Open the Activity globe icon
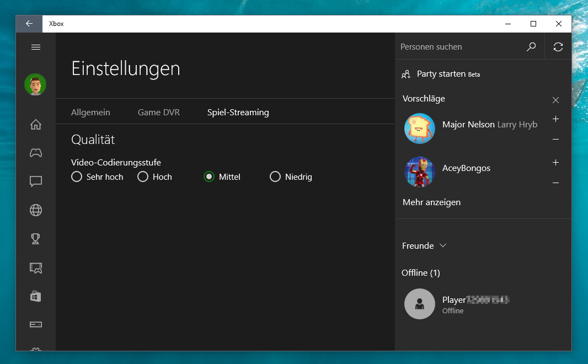This screenshot has height=364, width=588. (x=36, y=210)
